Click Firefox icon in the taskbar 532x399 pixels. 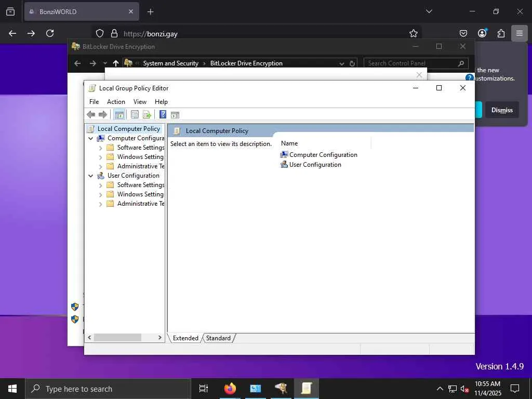click(x=230, y=389)
